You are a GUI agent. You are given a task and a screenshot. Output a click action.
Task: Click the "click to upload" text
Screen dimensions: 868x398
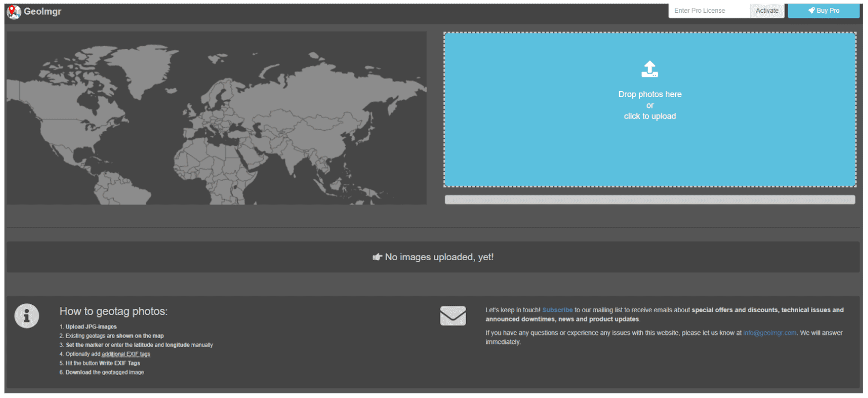pyautogui.click(x=650, y=117)
